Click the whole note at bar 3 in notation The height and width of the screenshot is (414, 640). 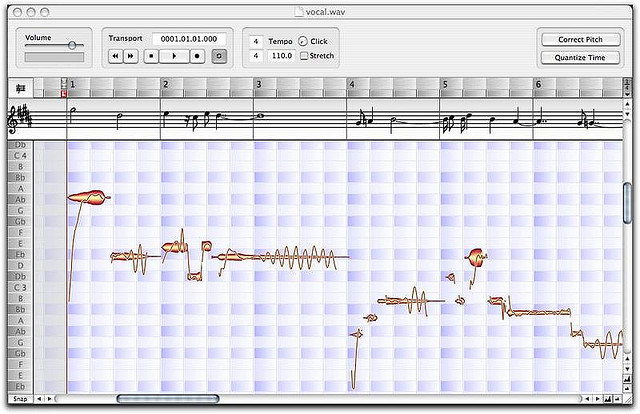pos(260,116)
